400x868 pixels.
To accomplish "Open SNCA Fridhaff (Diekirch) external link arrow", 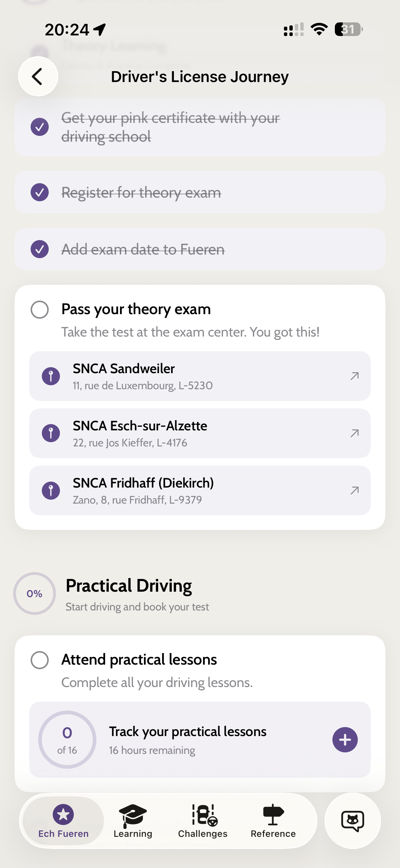I will [x=354, y=490].
